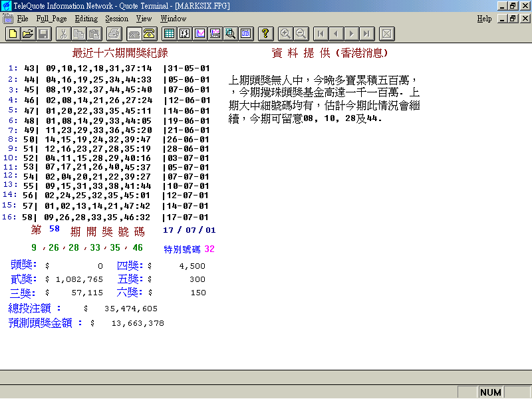The height and width of the screenshot is (399, 532).
Task: Click second prize amount 1,082,765
Action: (x=79, y=279)
